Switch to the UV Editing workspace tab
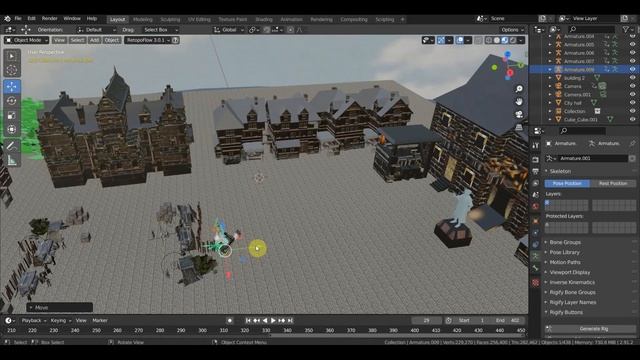The image size is (640, 360). click(199, 19)
